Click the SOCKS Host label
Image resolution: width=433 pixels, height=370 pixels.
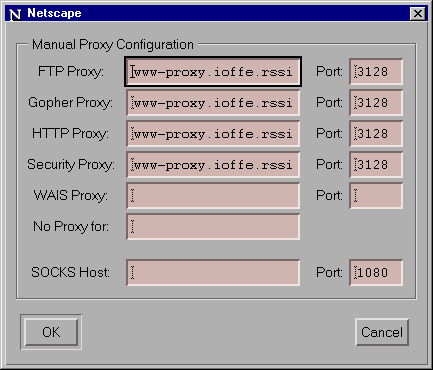click(70, 272)
